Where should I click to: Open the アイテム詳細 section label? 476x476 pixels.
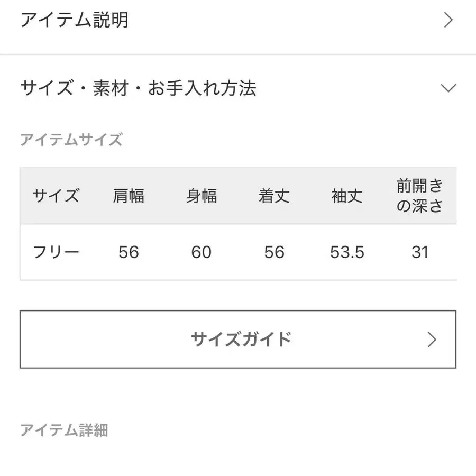65,431
